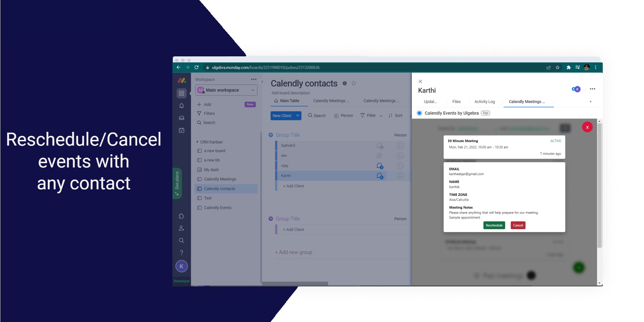Screen dimensions: 644x322
Task: Open the Filter dropdown arrow
Action: tap(381, 116)
